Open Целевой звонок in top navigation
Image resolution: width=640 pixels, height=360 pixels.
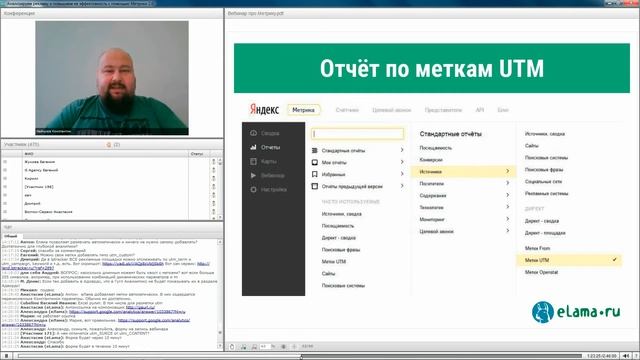391,110
